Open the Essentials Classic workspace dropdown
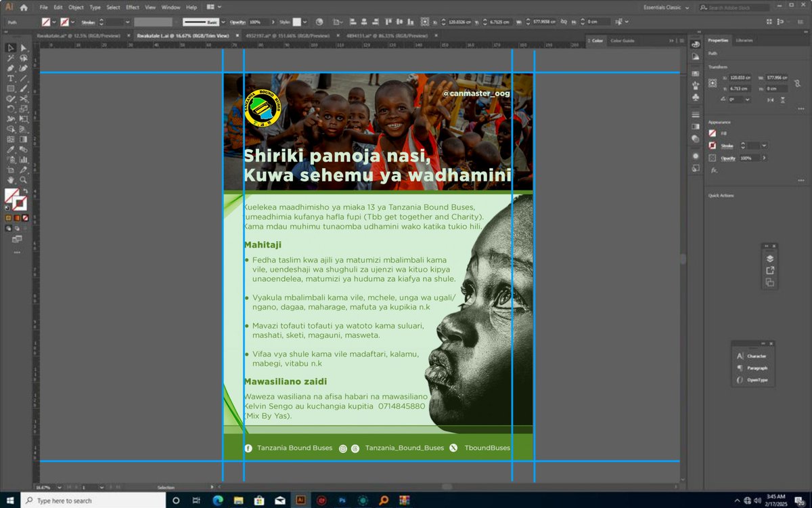This screenshot has height=508, width=812. coord(667,7)
